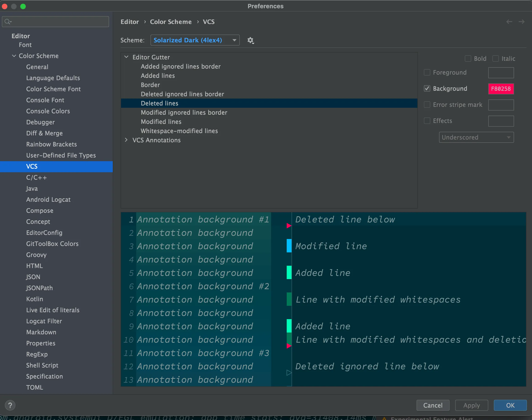Uncheck the Background checkbox
Image resolution: width=532 pixels, height=420 pixels.
point(427,88)
